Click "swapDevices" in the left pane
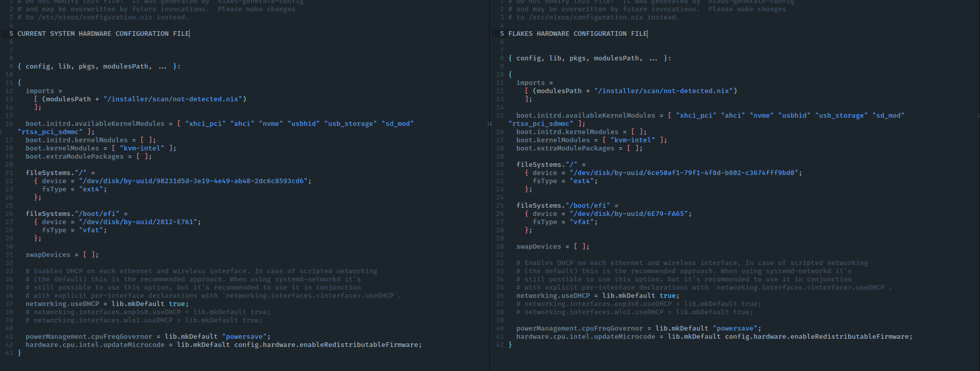The image size is (980, 371). 48,255
